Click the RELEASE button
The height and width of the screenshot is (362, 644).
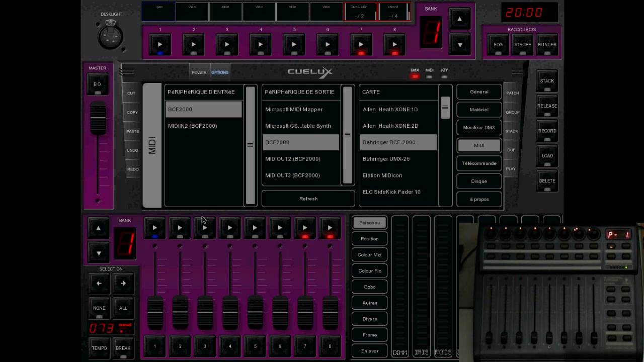click(547, 106)
